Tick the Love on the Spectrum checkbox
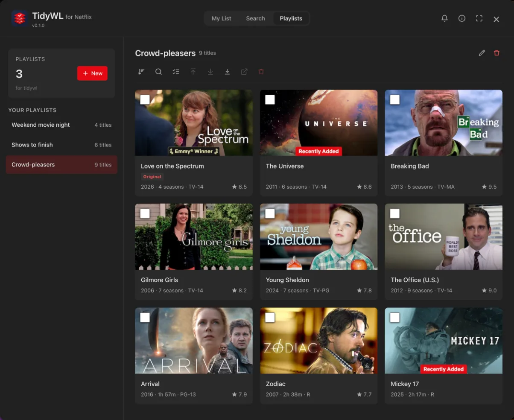This screenshot has height=420, width=514. pos(145,99)
